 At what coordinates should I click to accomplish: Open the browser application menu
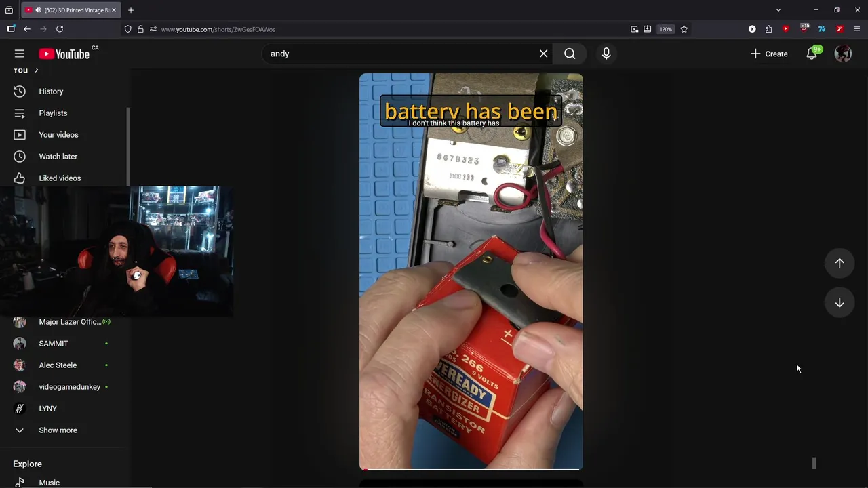(x=857, y=29)
